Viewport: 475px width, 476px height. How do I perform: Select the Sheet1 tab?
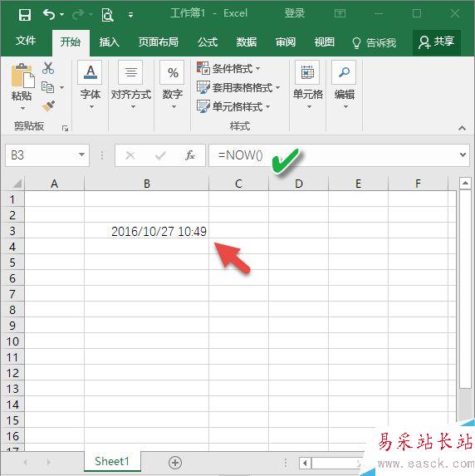112,461
